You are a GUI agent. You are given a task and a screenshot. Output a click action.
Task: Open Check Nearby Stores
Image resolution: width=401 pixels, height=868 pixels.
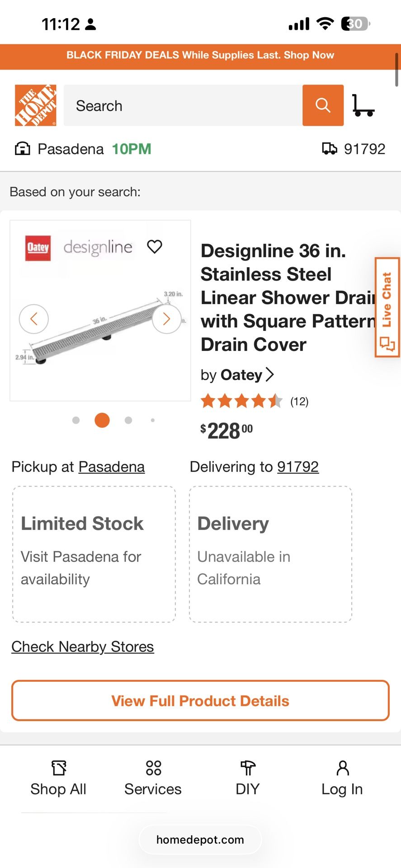pos(82,646)
